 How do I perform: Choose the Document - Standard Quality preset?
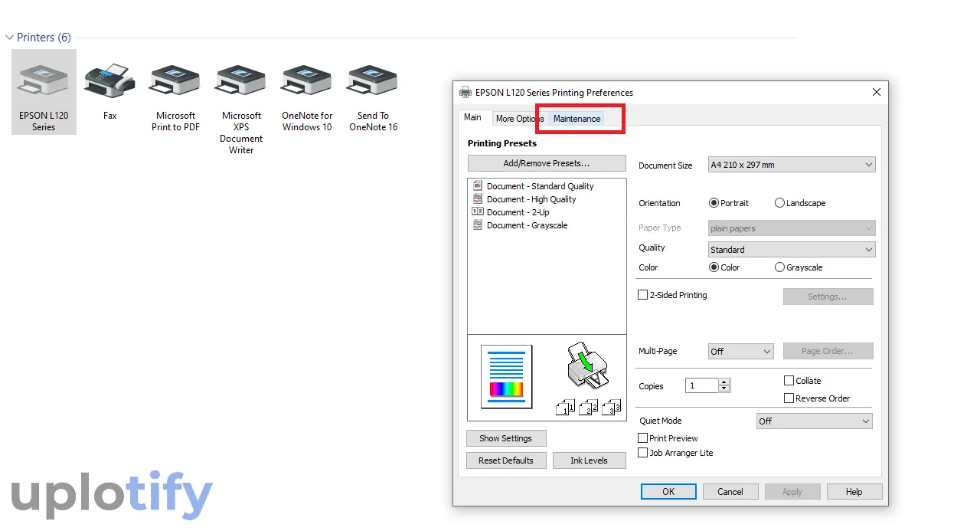[540, 186]
